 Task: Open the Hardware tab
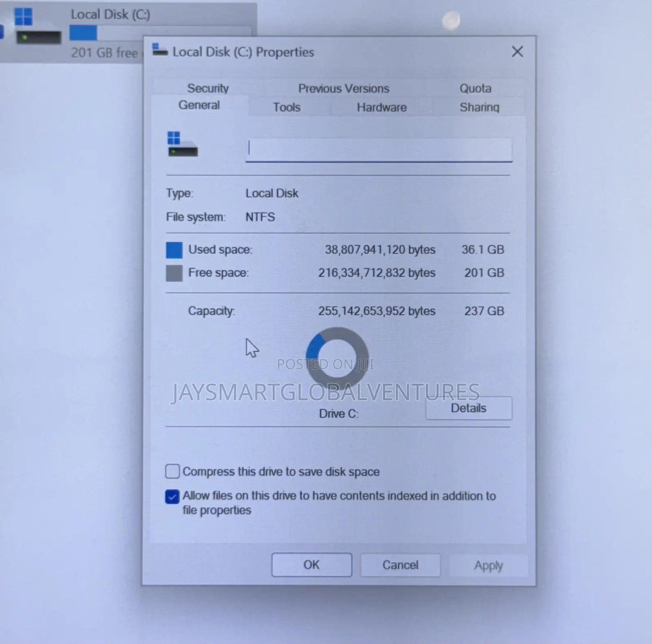coord(381,107)
